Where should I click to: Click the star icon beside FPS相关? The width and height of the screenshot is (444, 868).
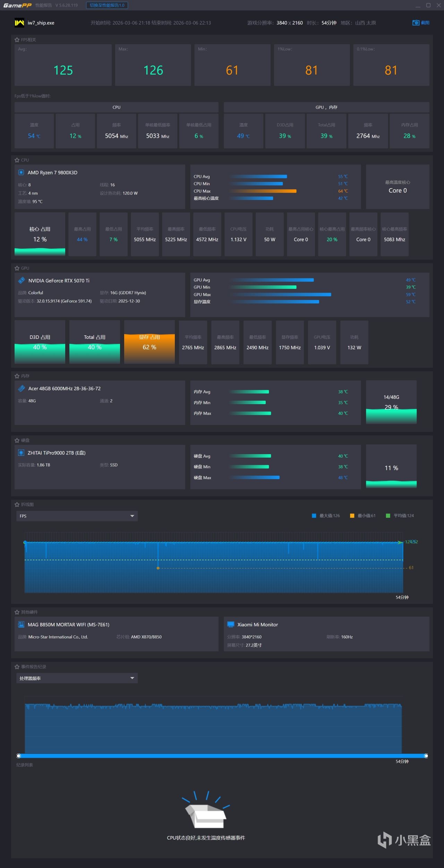pos(17,40)
